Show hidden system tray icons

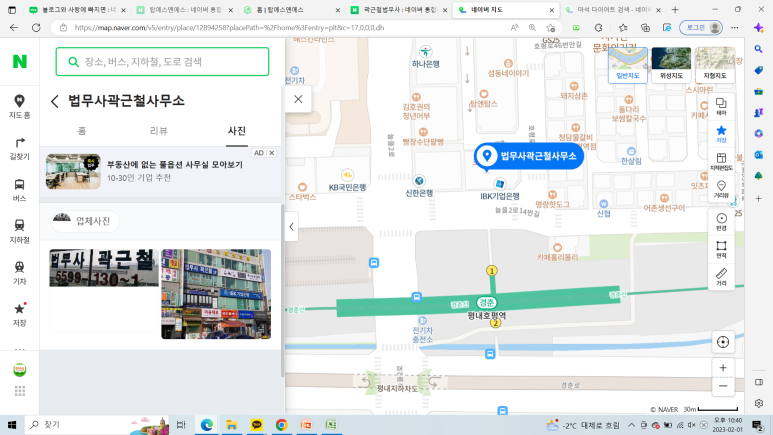point(631,425)
